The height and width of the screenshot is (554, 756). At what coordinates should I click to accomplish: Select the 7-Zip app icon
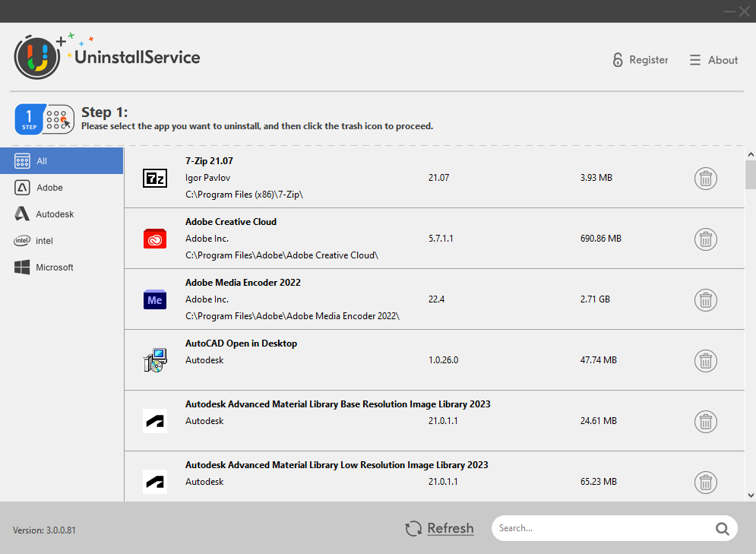point(155,179)
